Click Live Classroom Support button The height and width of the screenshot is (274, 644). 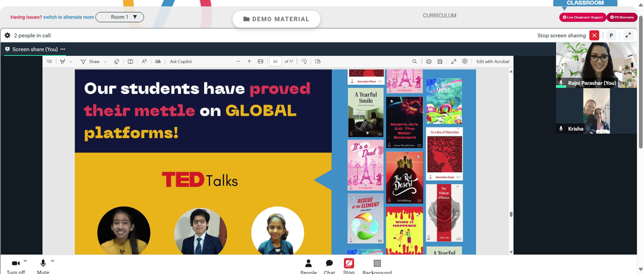(582, 17)
